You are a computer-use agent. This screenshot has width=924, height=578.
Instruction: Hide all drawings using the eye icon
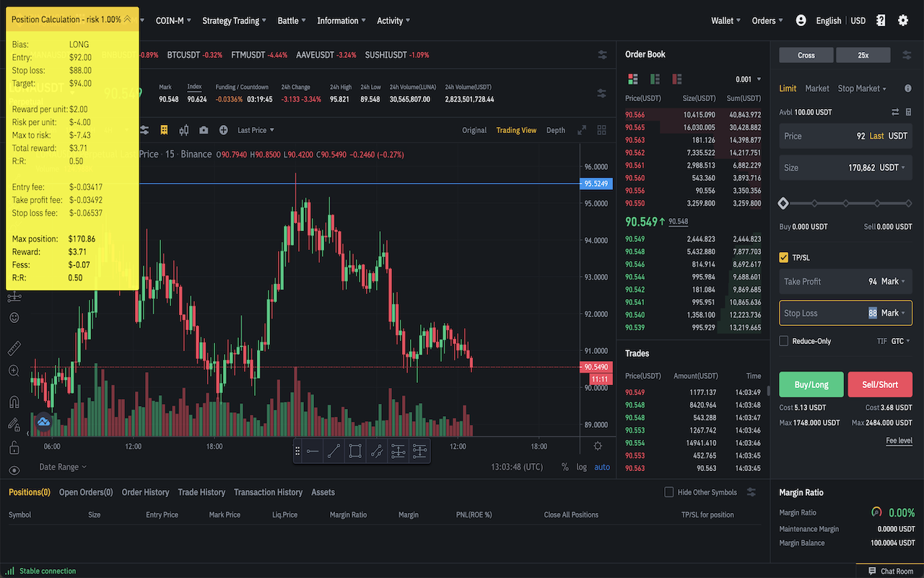[14, 471]
